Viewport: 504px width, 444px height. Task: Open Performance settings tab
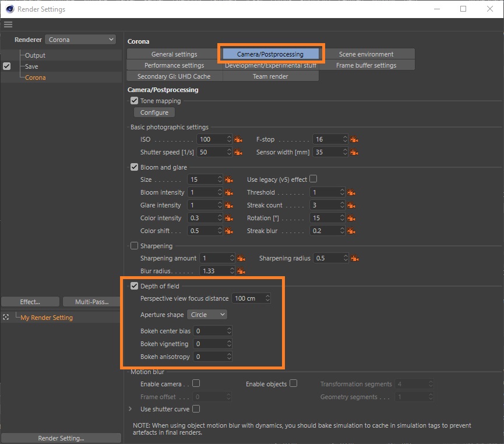[174, 65]
